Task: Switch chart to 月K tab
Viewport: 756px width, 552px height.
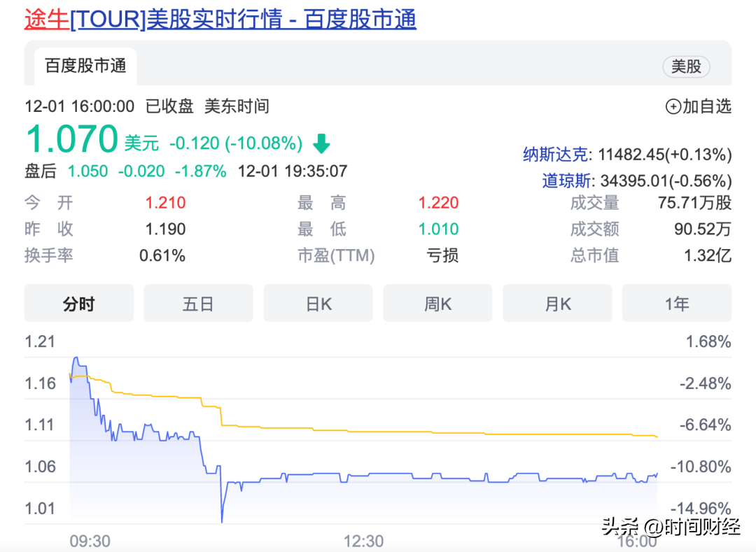Action: (x=557, y=304)
